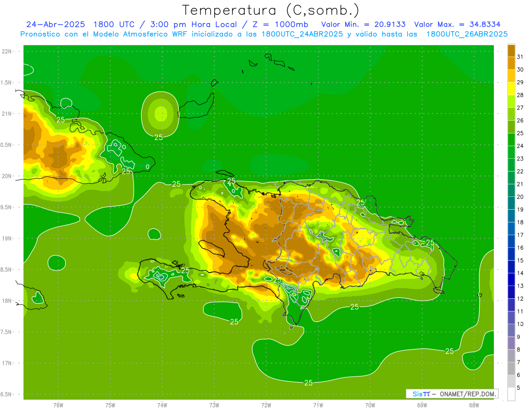The height and width of the screenshot is (411, 532).
Task: Click the legend value 16
Action: 520,248
